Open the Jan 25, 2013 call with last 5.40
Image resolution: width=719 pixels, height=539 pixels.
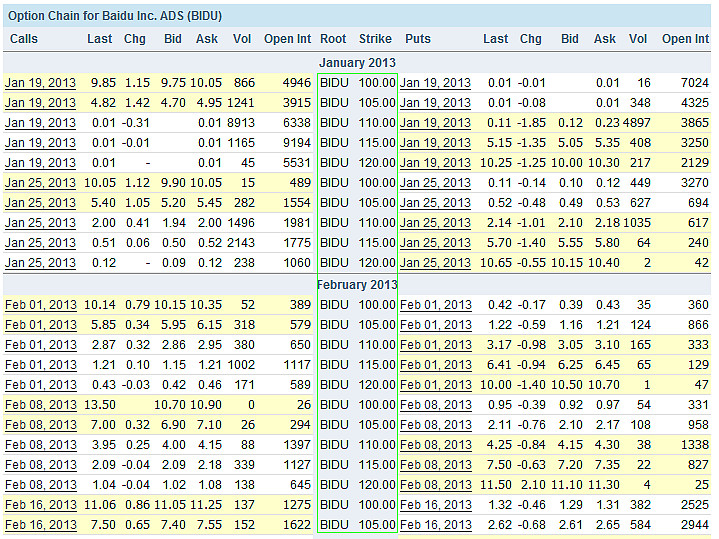pyautogui.click(x=40, y=203)
